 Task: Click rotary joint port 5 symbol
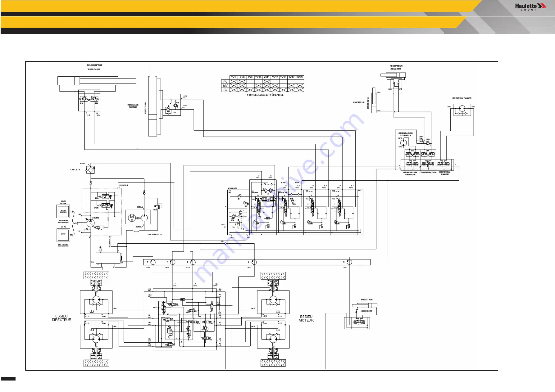point(349,262)
